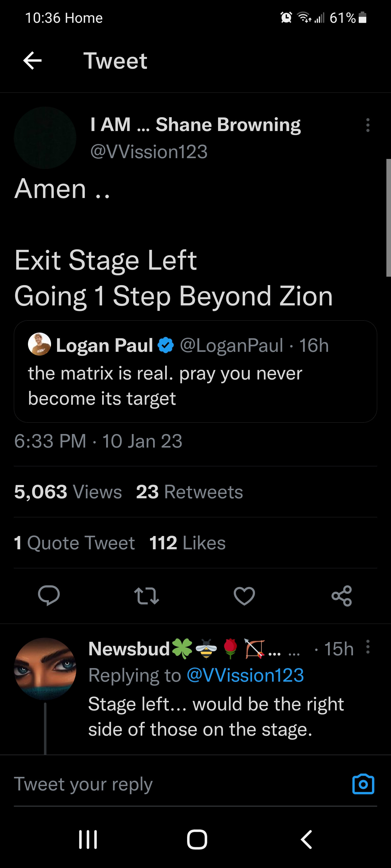
Task: View the 23 Retweets list
Action: point(189,492)
